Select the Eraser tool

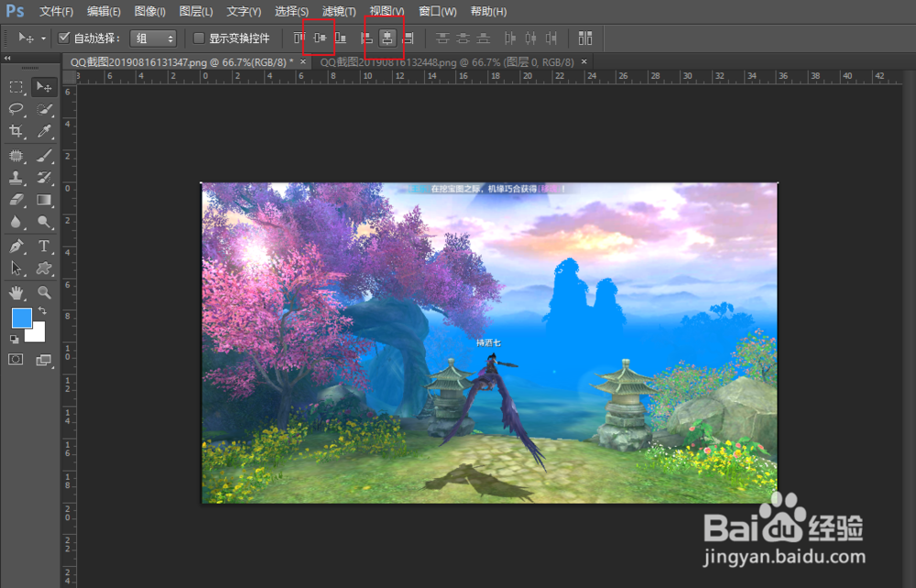[x=16, y=200]
